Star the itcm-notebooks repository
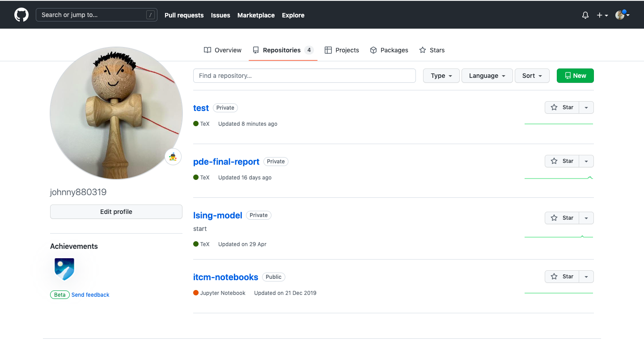This screenshot has height=354, width=644. (x=562, y=277)
